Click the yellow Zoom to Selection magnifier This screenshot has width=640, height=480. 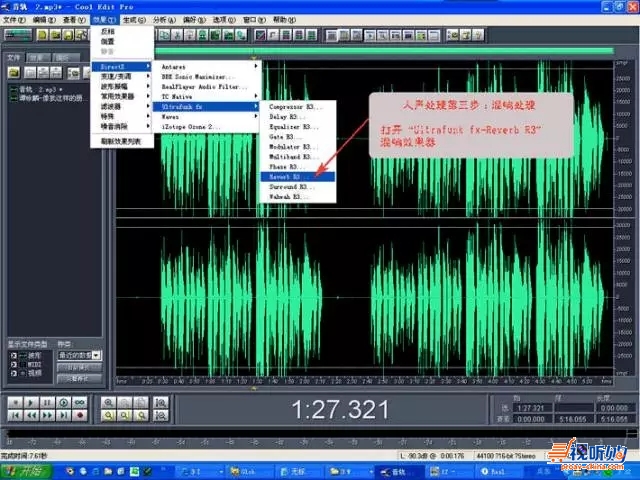click(109, 416)
